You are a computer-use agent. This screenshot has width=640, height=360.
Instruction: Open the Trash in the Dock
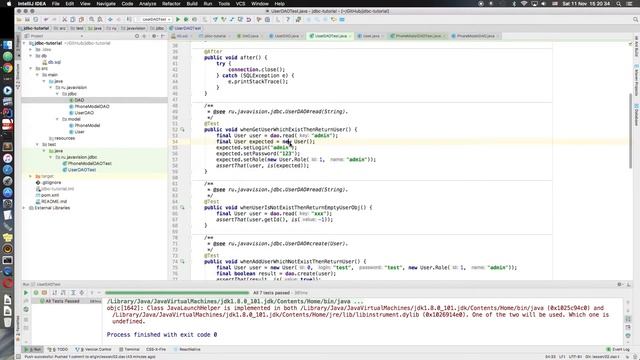pos(7,322)
